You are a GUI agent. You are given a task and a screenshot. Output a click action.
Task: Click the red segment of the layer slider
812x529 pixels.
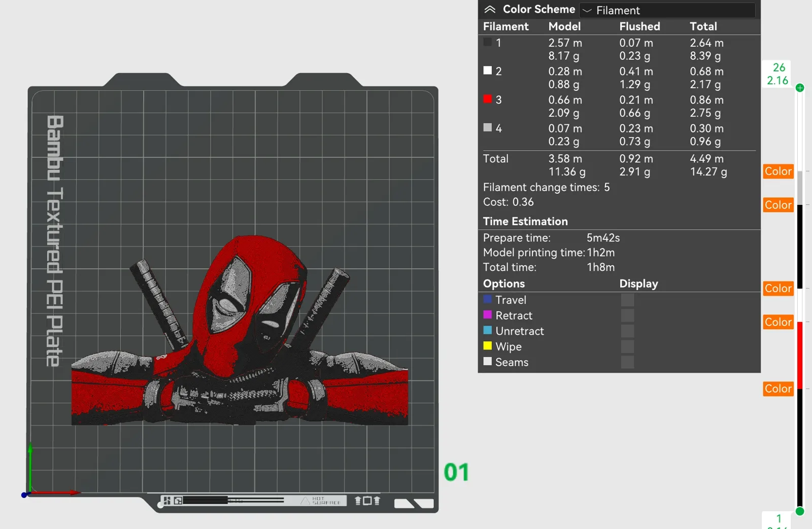pyautogui.click(x=800, y=355)
